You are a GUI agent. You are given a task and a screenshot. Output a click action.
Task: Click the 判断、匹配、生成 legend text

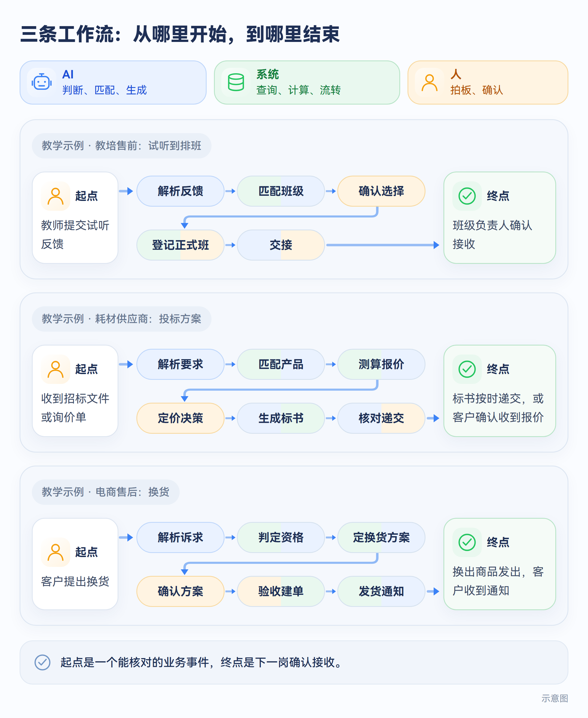[x=104, y=90]
